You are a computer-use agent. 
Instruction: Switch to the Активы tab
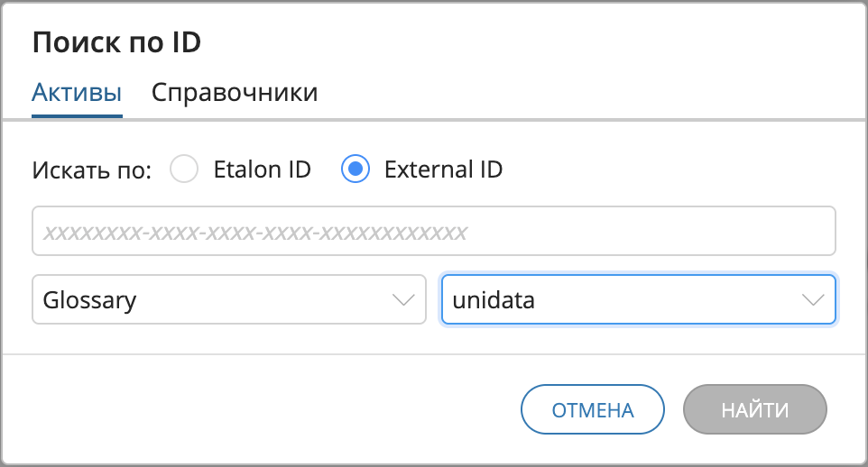coord(77,93)
